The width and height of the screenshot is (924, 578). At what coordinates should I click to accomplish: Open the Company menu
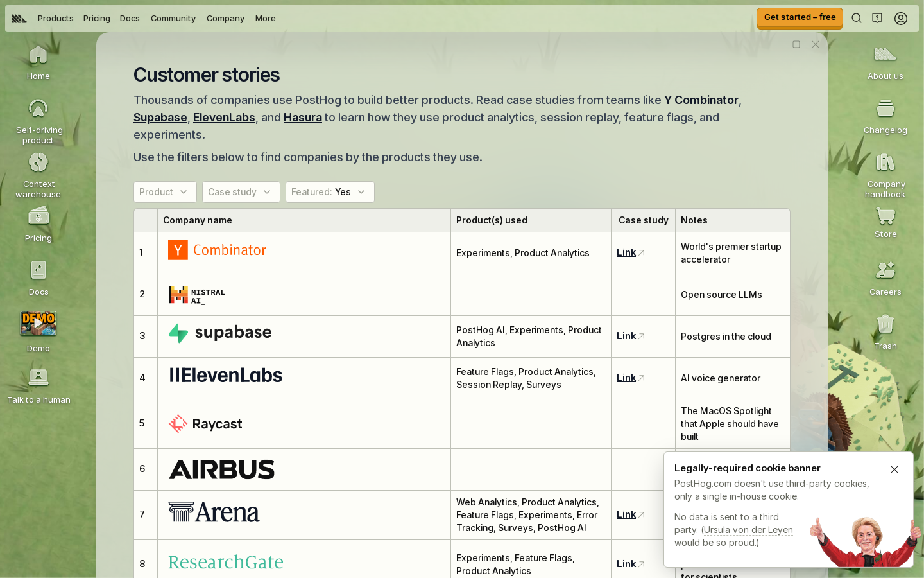225,19
